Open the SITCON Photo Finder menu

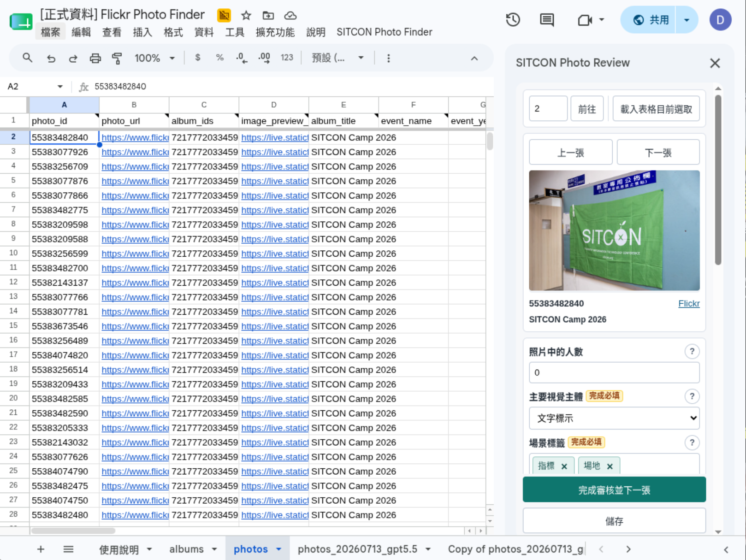pyautogui.click(x=385, y=32)
